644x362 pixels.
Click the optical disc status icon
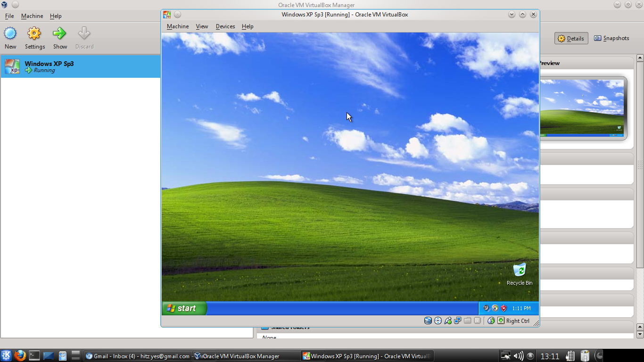[438, 321]
